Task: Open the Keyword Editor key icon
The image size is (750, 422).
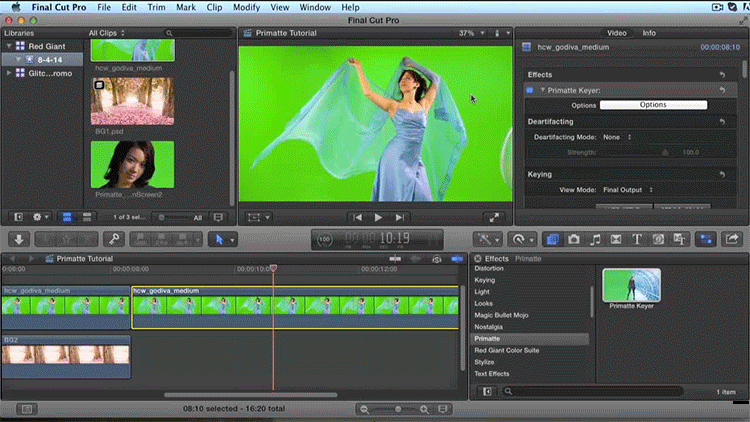Action: [114, 239]
